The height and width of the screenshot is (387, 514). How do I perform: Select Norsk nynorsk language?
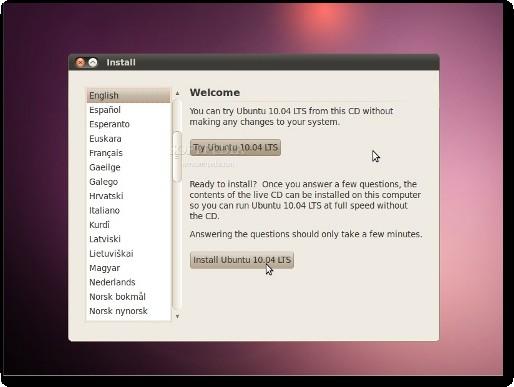pos(128,311)
